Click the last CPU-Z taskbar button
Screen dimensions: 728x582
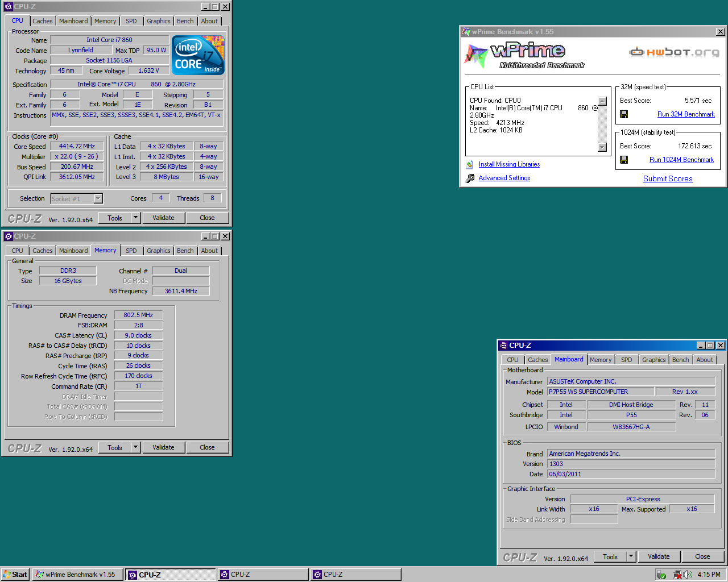coord(355,575)
